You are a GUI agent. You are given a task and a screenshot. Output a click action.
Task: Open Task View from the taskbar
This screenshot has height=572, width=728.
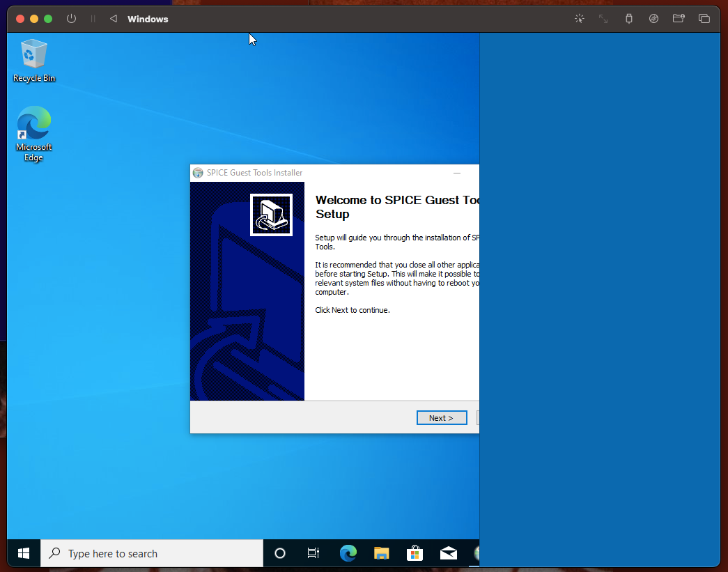tap(313, 553)
